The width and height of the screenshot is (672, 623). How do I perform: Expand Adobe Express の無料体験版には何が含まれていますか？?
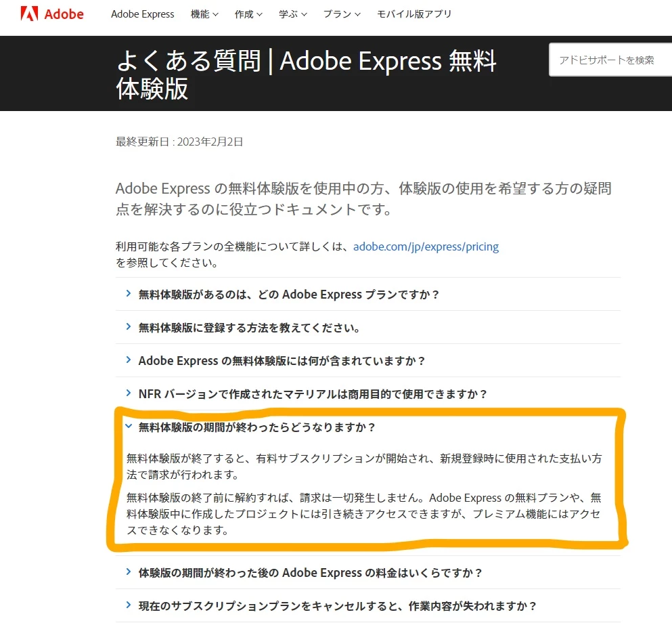click(367, 360)
